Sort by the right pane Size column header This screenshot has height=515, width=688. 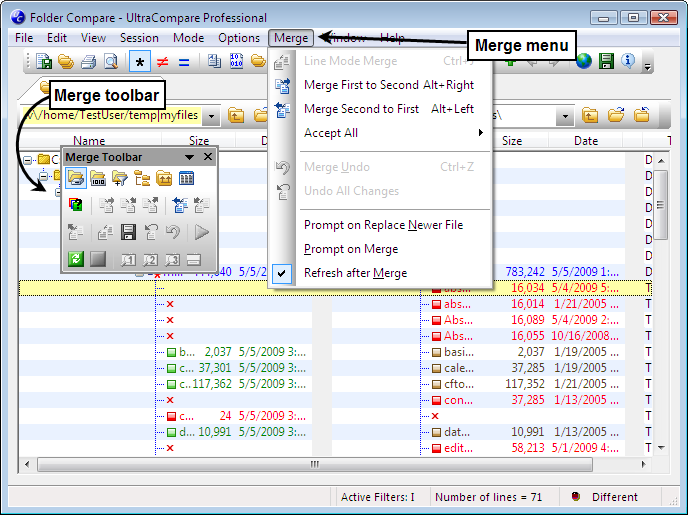click(x=512, y=141)
